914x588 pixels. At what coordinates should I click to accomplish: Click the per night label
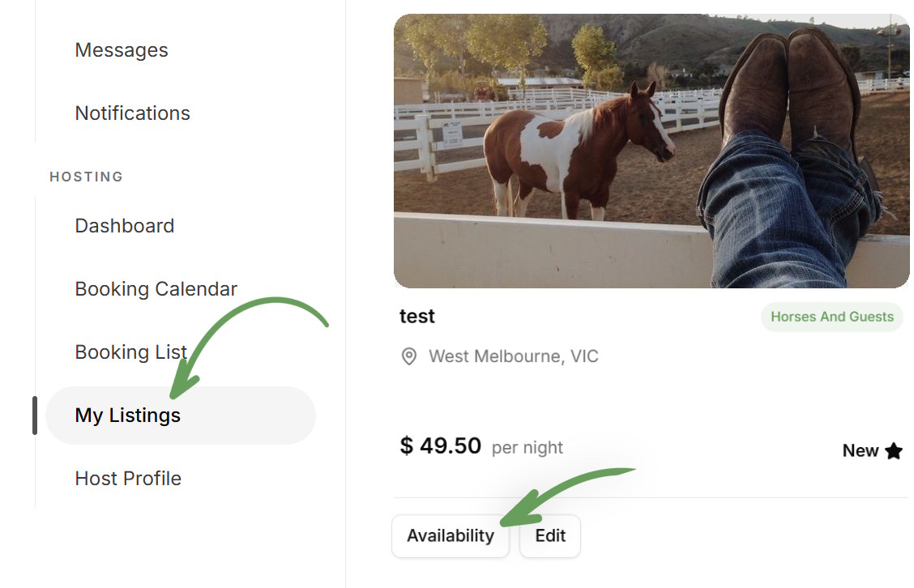[527, 448]
